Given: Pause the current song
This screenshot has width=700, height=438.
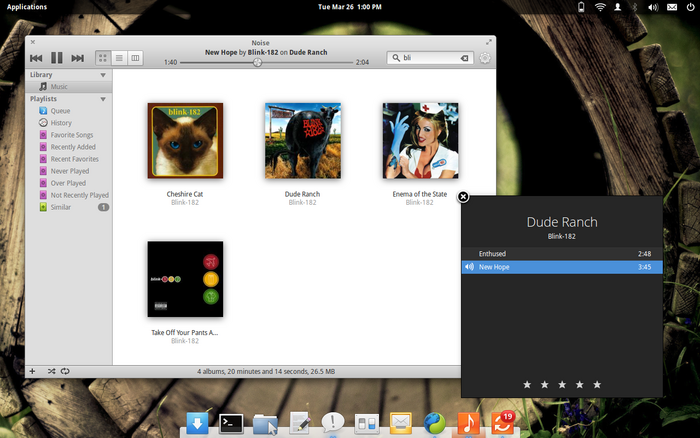Looking at the screenshot, I should [x=57, y=58].
